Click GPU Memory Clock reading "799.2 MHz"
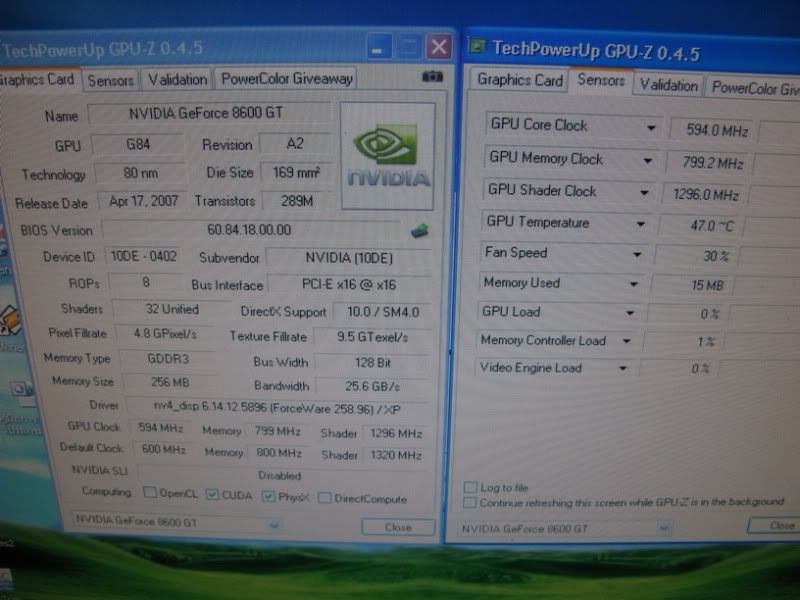 point(707,163)
